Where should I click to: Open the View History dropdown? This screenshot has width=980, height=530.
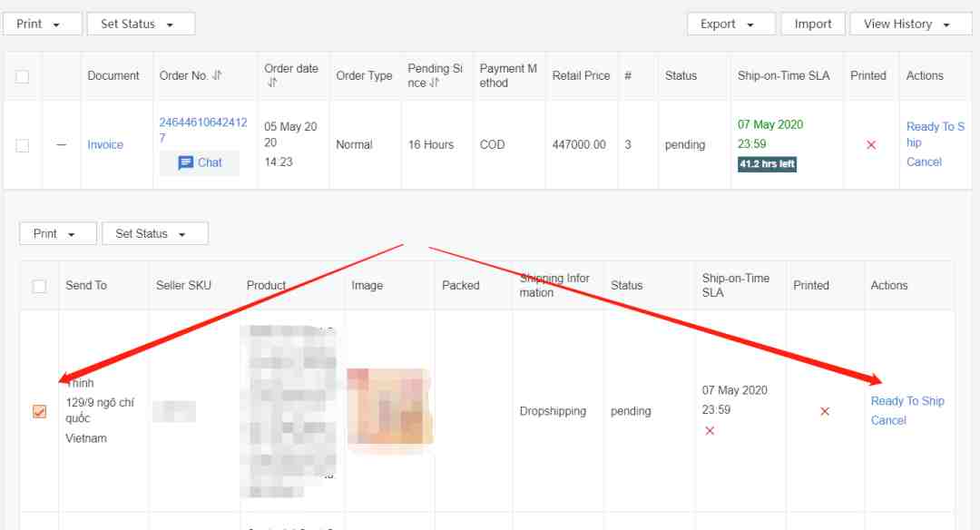click(910, 24)
